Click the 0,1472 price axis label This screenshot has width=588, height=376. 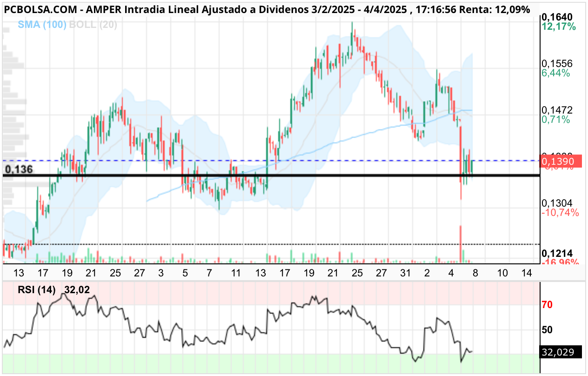557,110
